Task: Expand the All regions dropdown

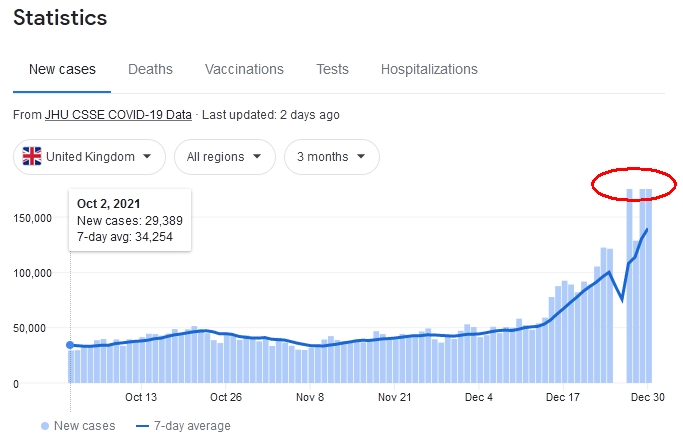Action: [x=225, y=157]
